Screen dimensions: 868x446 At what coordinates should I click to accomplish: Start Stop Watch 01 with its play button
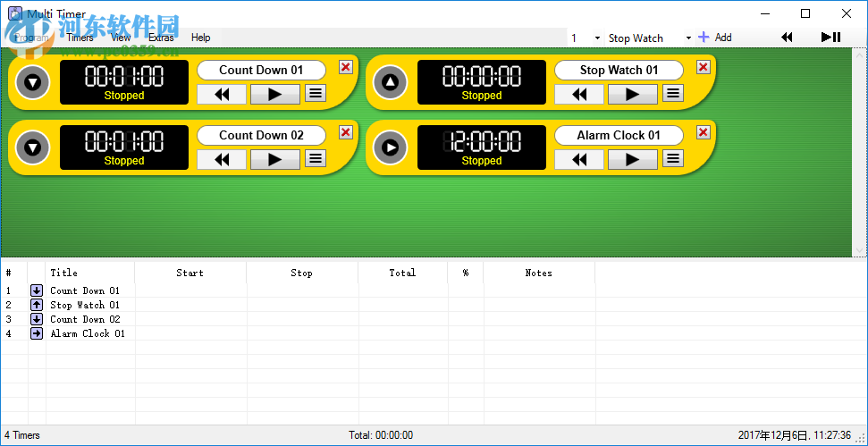point(633,94)
